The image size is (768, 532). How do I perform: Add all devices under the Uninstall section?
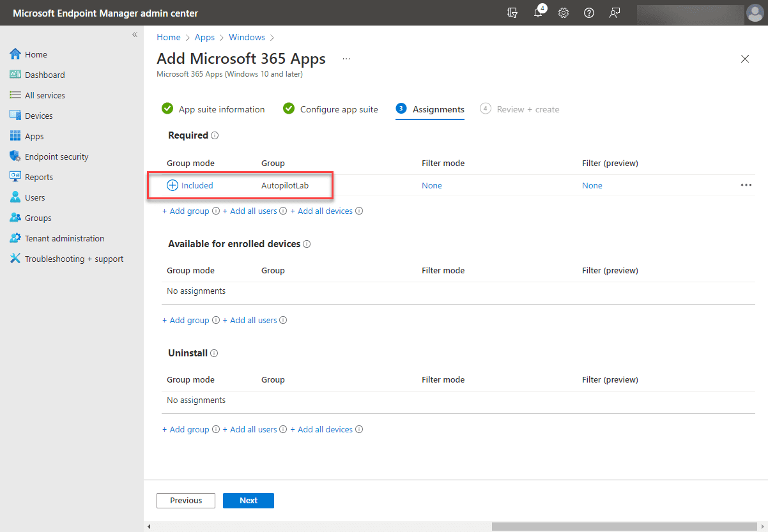coord(323,429)
